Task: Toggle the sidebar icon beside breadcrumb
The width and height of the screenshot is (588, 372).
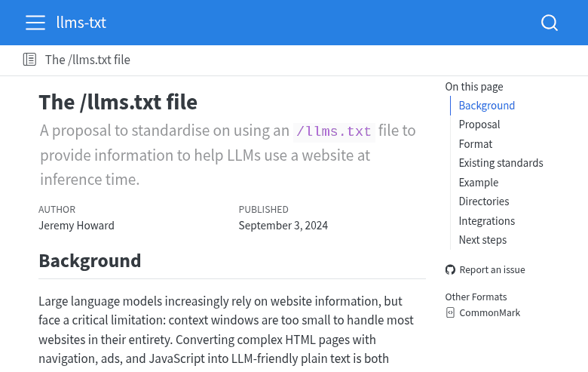Action: (x=29, y=60)
